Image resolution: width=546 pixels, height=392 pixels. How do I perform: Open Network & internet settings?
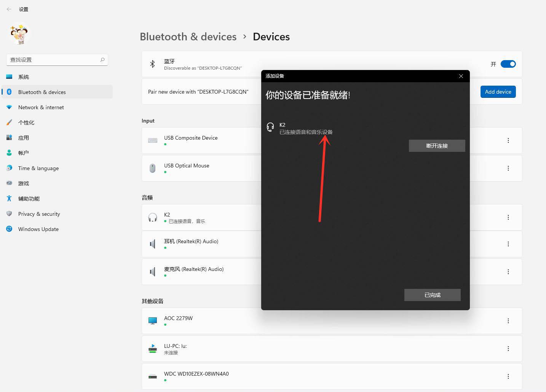tap(57, 107)
